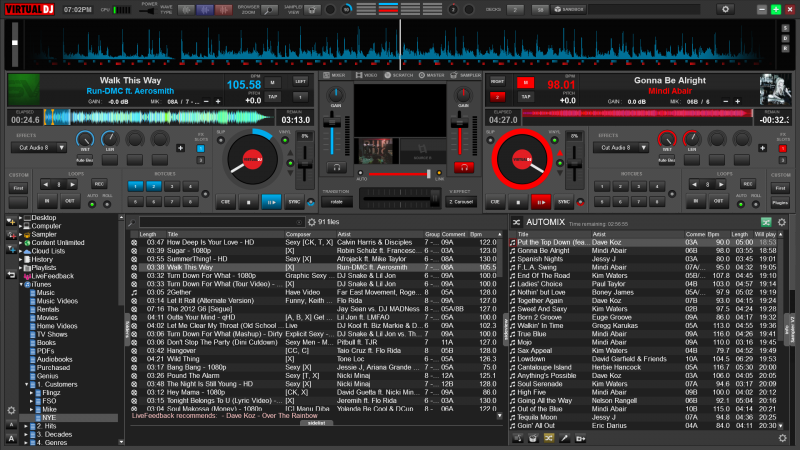
Task: Expand the 2. Hits folder
Action: tap(27, 427)
